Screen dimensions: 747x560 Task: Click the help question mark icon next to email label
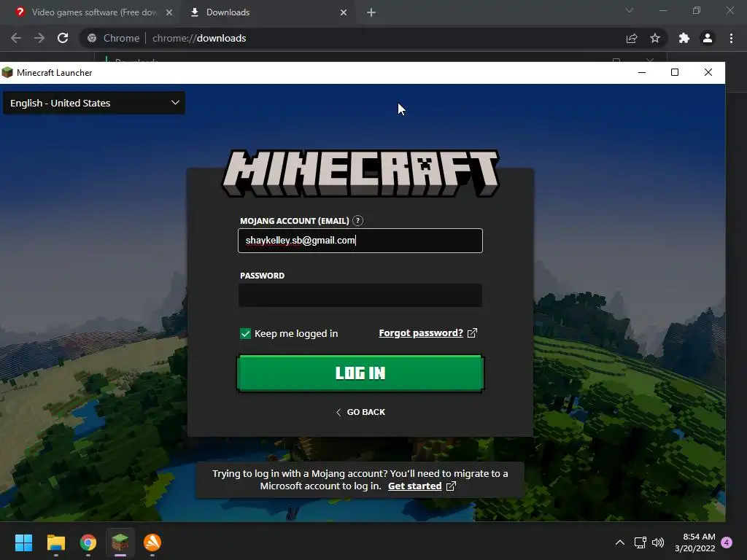click(x=357, y=220)
